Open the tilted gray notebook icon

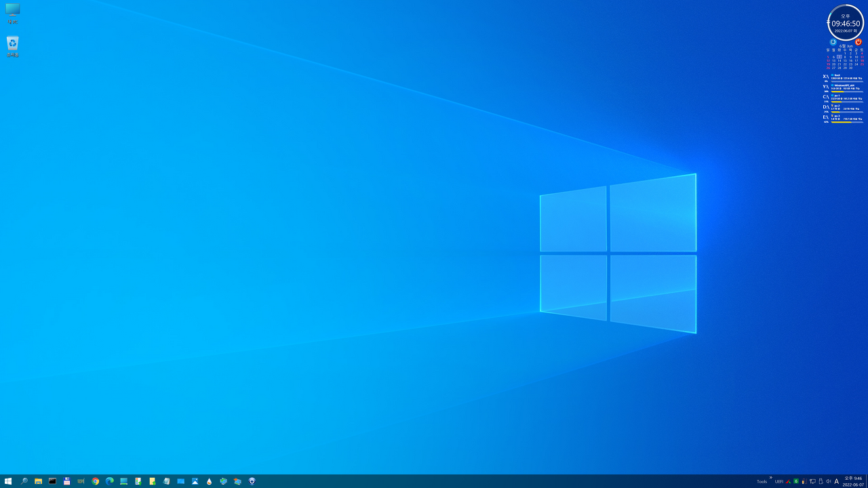click(x=166, y=481)
